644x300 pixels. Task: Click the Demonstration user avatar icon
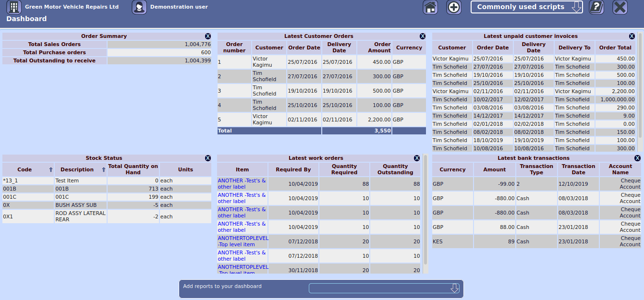[x=139, y=7]
